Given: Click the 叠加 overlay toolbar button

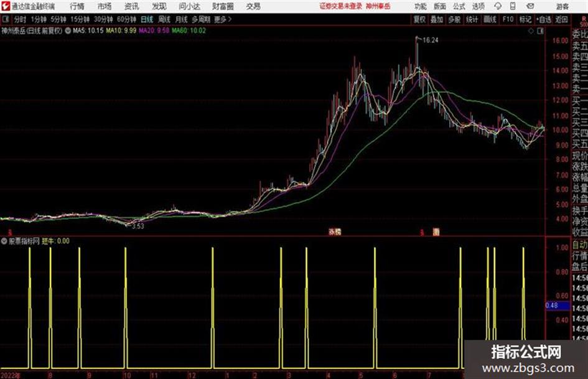Looking at the screenshot, I should [x=437, y=19].
